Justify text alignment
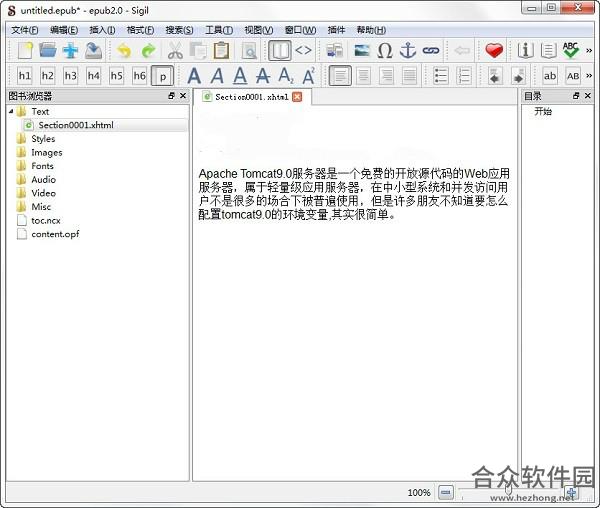Viewport: 600px width, 508px height. point(409,76)
